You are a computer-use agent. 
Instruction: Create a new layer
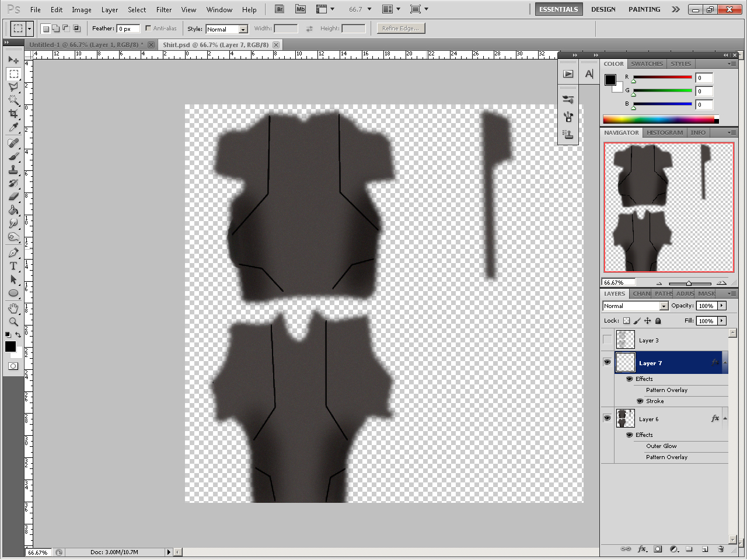(705, 549)
